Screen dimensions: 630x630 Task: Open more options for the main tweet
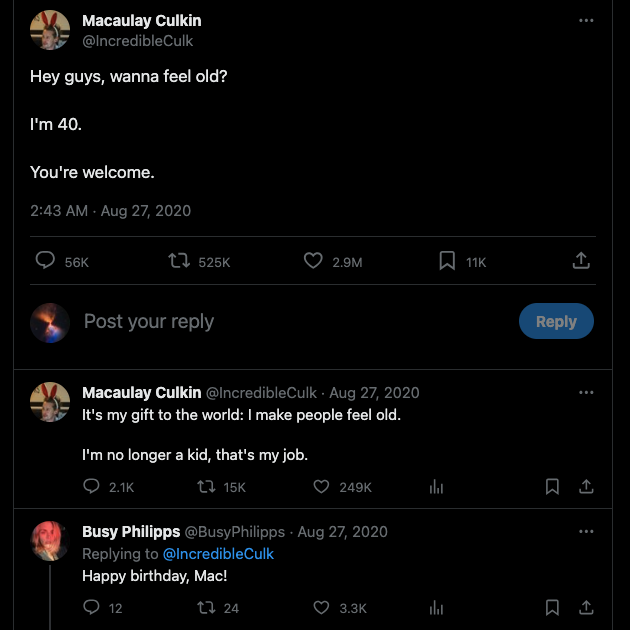pyautogui.click(x=587, y=20)
